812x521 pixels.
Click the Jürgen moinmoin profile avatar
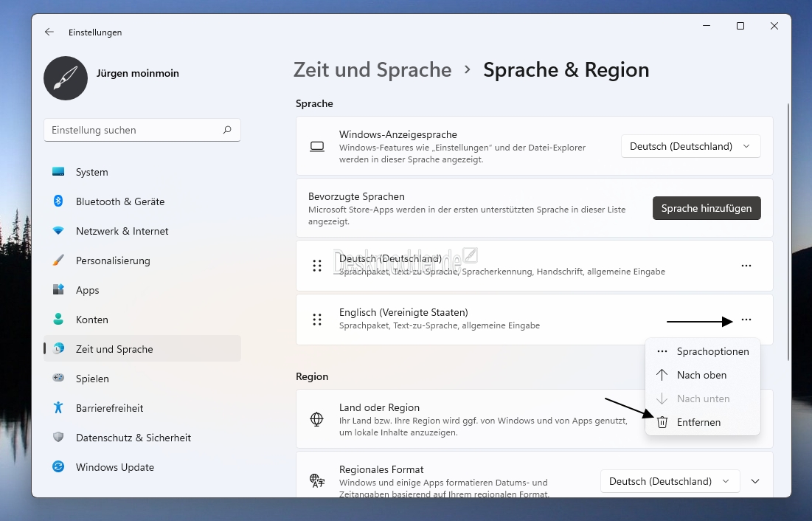click(x=66, y=78)
